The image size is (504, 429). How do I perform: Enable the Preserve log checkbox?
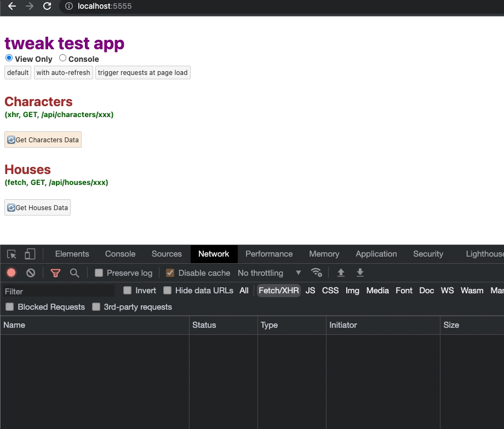[99, 273]
